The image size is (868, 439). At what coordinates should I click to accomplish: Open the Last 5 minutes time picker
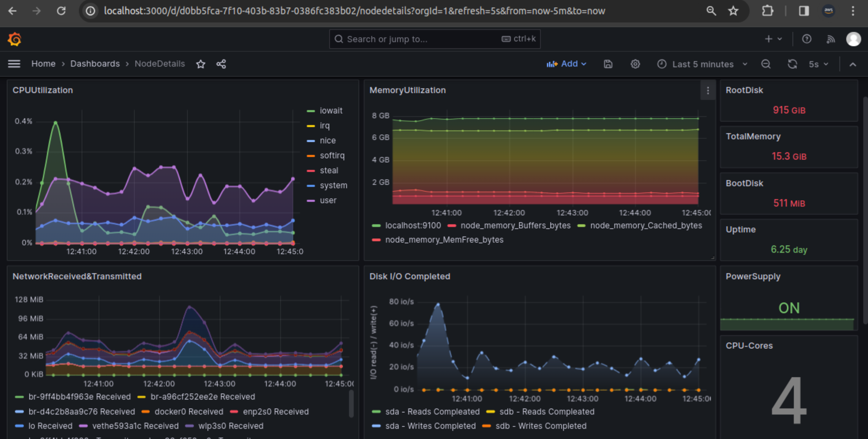(x=702, y=64)
